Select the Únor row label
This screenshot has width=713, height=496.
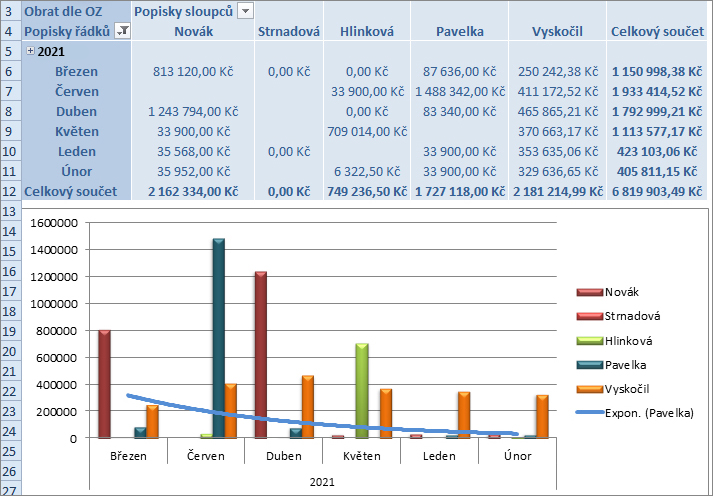click(76, 171)
